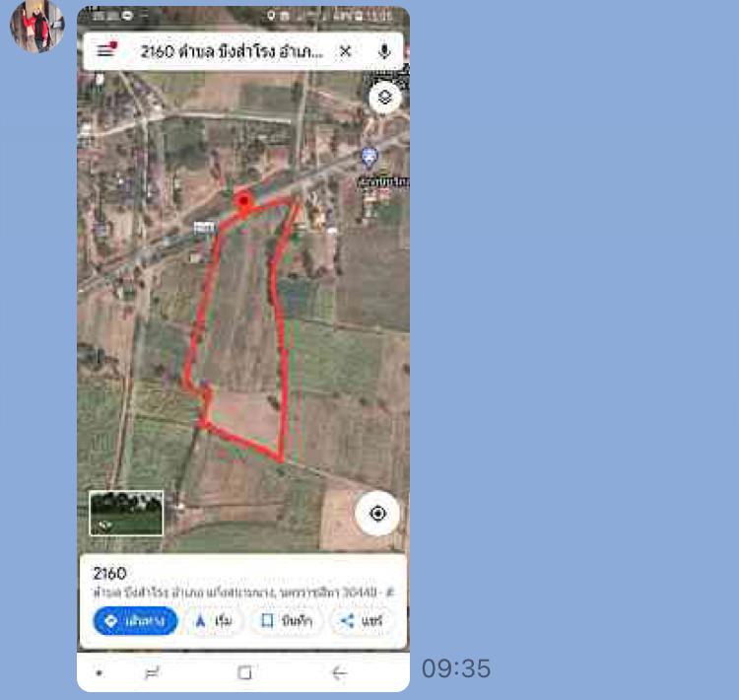Click the search field showing 2160 address

(232, 51)
